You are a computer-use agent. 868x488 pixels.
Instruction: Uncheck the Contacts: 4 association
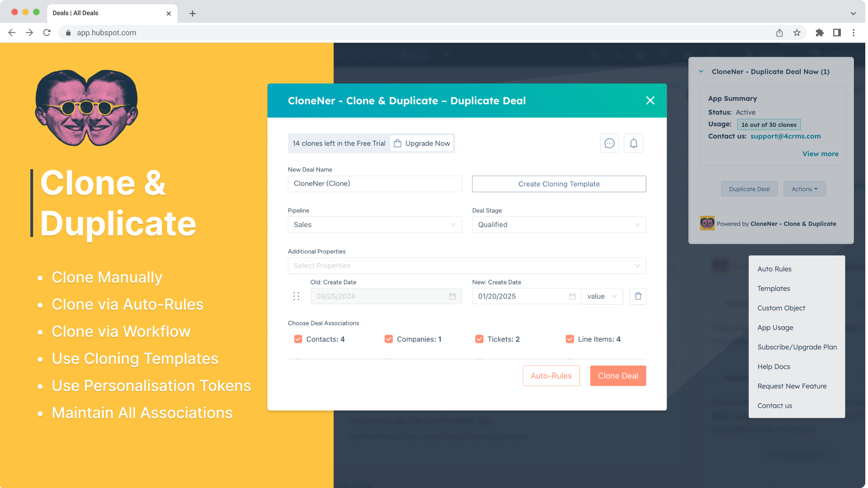298,339
